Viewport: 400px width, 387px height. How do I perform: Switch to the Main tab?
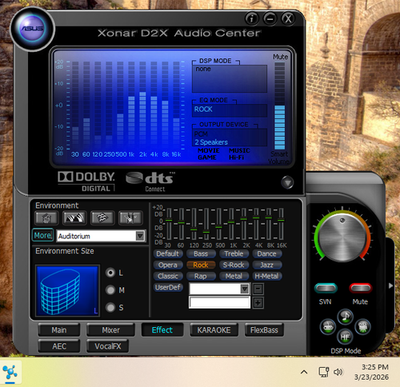pyautogui.click(x=59, y=330)
